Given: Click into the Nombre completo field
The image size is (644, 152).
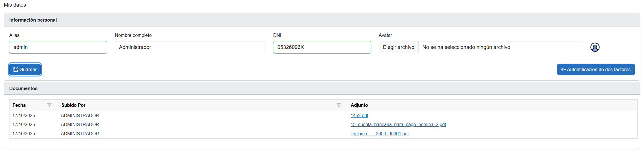Looking at the screenshot, I should point(190,47).
